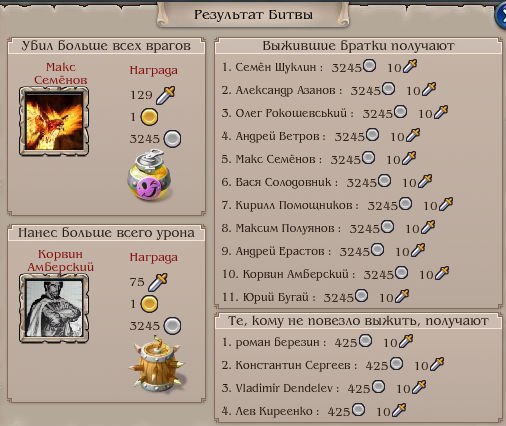Click the smiley grenade reward icon
The image size is (506, 426).
click(150, 175)
